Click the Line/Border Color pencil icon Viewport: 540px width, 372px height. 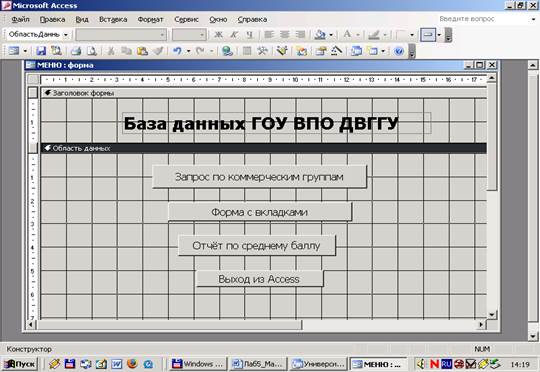pyautogui.click(x=374, y=34)
